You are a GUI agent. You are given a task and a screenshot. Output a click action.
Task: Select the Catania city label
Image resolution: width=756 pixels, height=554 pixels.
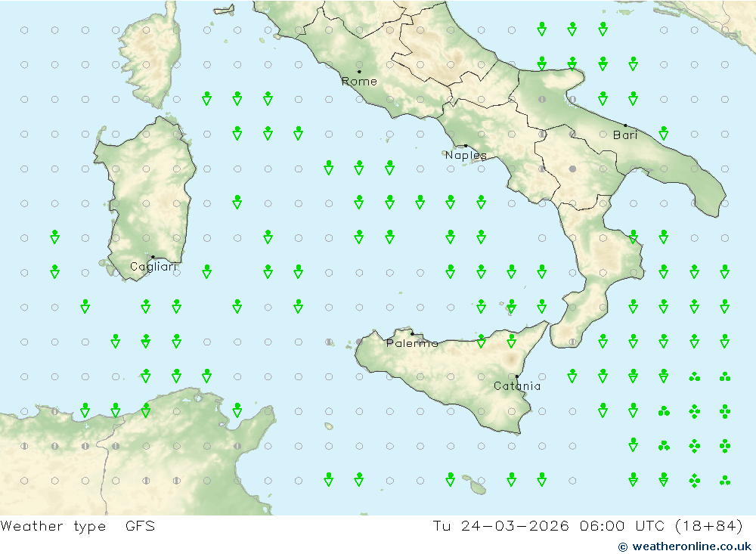[x=517, y=385]
